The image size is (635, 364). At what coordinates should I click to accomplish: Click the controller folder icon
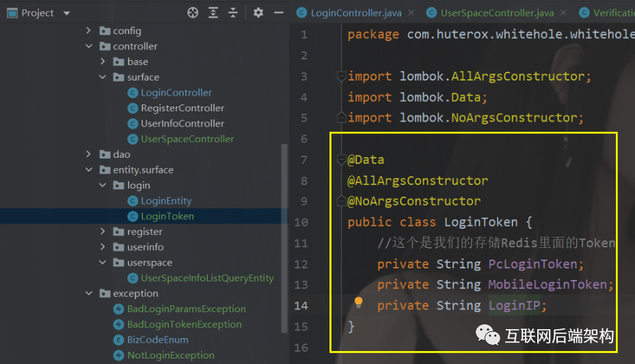click(105, 46)
